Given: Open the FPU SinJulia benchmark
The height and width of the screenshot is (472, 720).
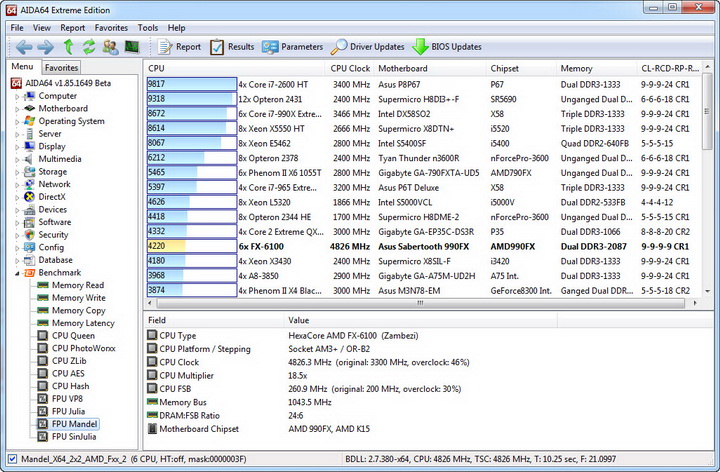Looking at the screenshot, I should click(74, 437).
